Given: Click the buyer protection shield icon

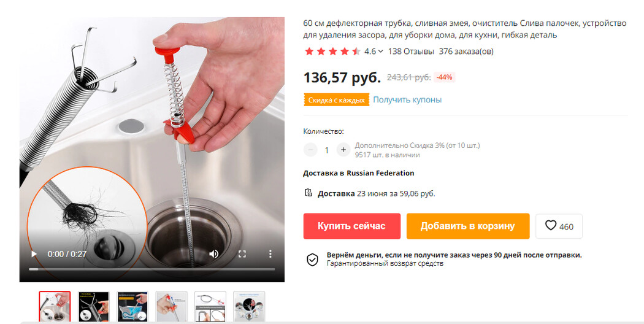Looking at the screenshot, I should pos(313,260).
